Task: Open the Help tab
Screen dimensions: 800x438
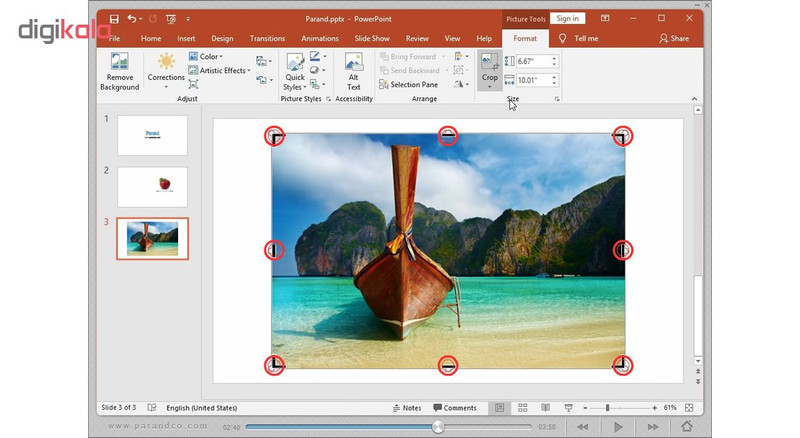Action: pos(484,38)
